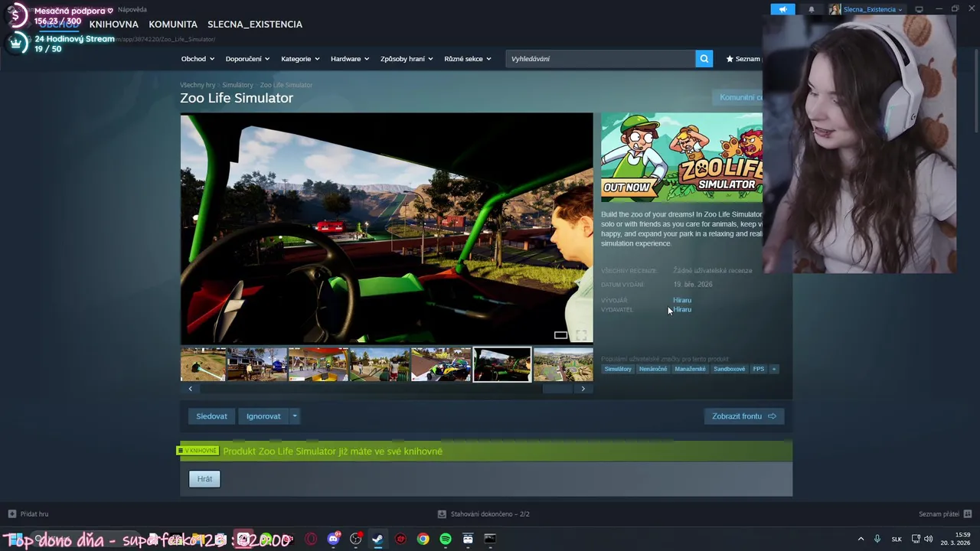Switch to the KNIHOVNA tab
The height and width of the screenshot is (551, 980).
point(113,24)
